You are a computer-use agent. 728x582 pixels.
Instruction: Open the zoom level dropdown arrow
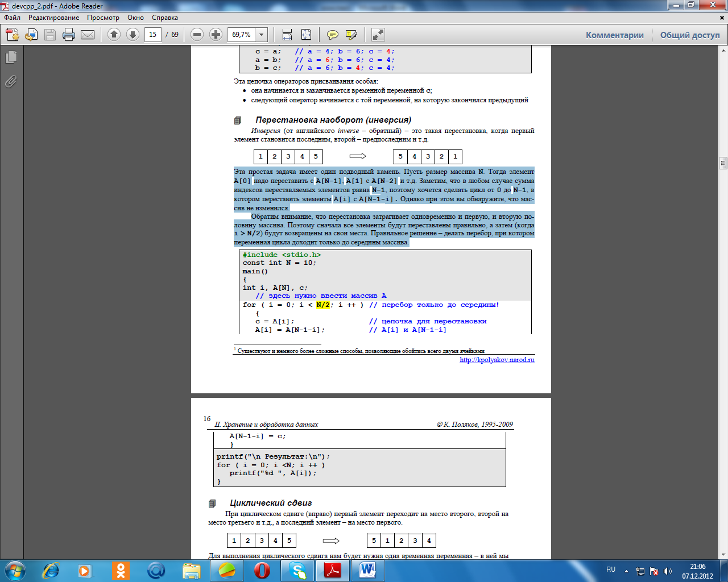[262, 35]
